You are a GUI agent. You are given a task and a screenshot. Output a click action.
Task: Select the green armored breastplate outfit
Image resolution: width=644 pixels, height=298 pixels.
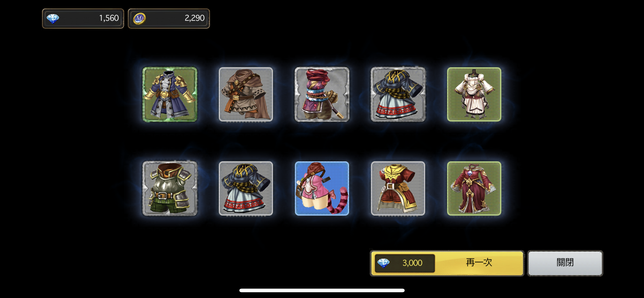pos(170,188)
